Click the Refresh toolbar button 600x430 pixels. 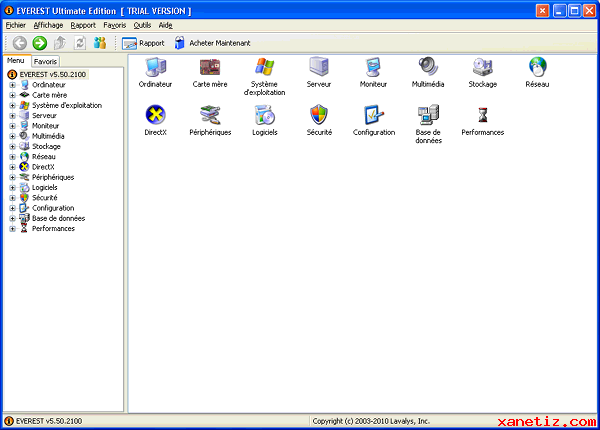click(x=80, y=43)
